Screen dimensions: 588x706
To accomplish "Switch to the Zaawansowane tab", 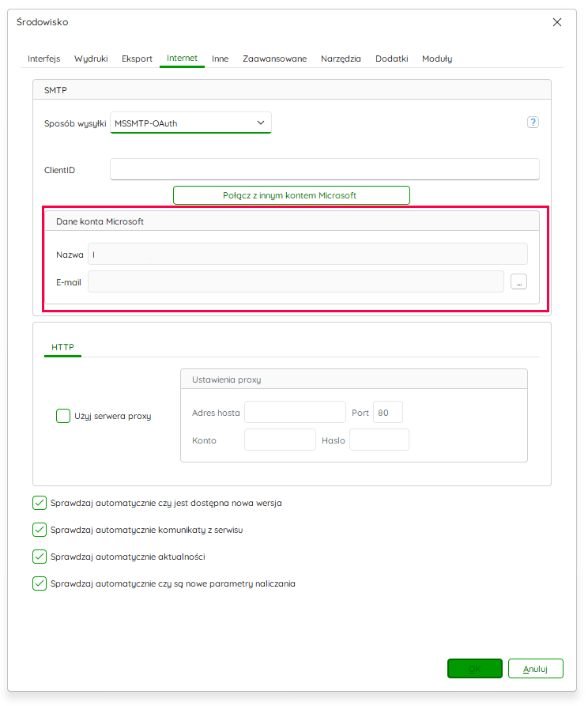I will click(x=275, y=59).
